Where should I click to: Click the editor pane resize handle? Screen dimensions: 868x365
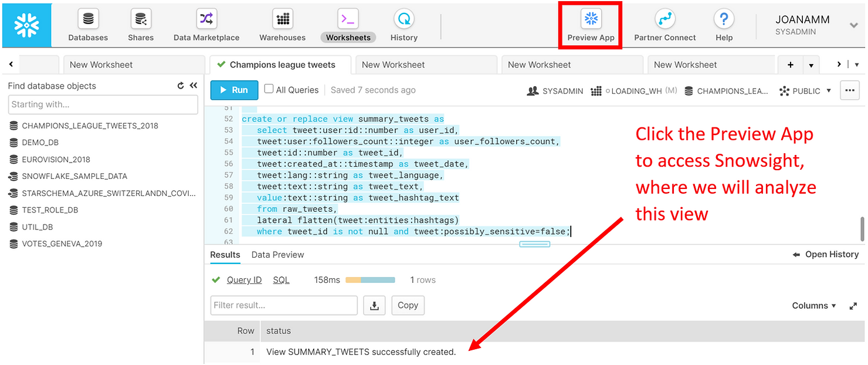pyautogui.click(x=534, y=244)
